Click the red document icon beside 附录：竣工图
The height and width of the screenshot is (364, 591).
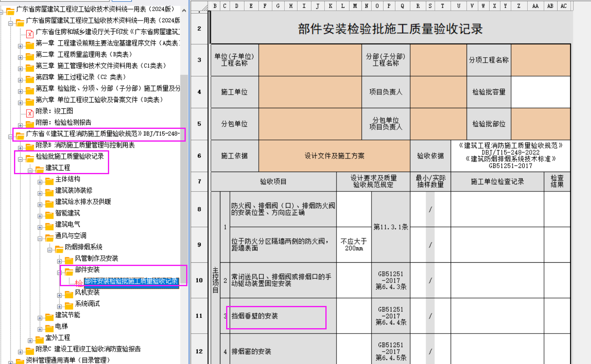pos(30,113)
